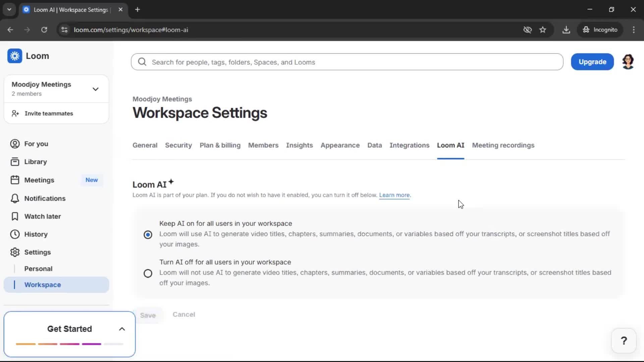Collapse the Get Started panel
The width and height of the screenshot is (644, 362).
coord(122,329)
